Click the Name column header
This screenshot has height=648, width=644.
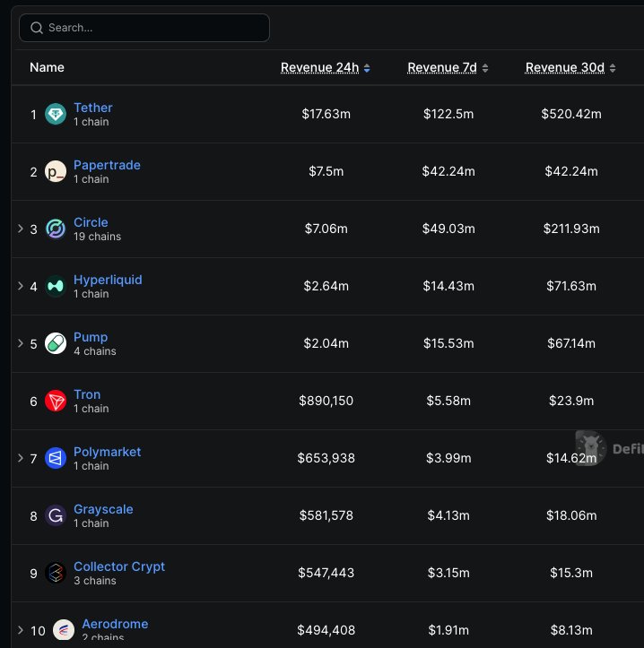pos(47,67)
